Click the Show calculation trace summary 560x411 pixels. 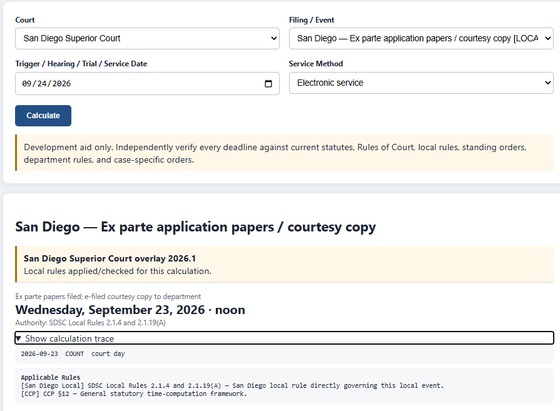coord(284,338)
